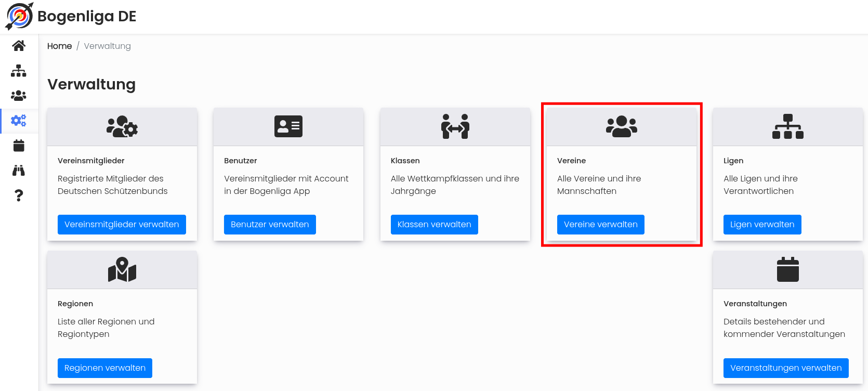Click the Bogenliga target logo
Image resolution: width=868 pixels, height=391 pixels.
click(x=19, y=16)
